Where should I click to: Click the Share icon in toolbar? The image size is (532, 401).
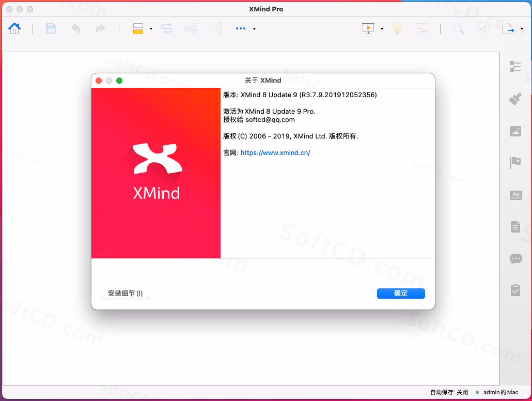(483, 28)
